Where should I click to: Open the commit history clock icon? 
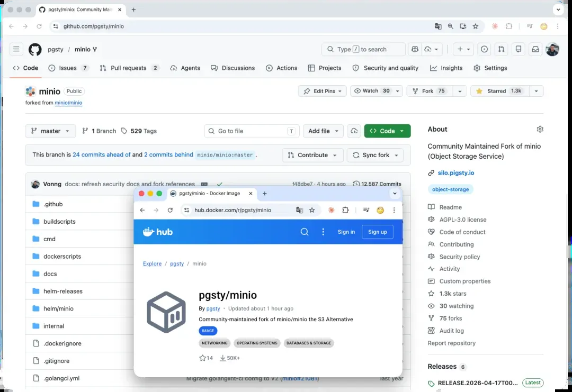point(356,184)
